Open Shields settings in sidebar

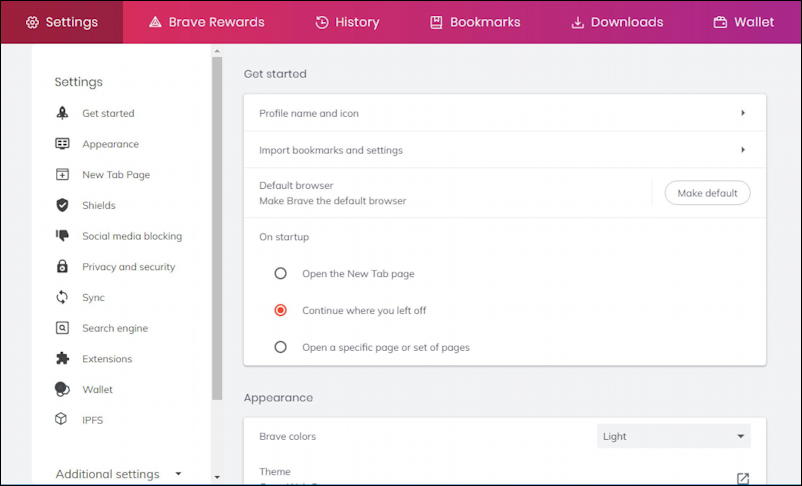coord(99,205)
